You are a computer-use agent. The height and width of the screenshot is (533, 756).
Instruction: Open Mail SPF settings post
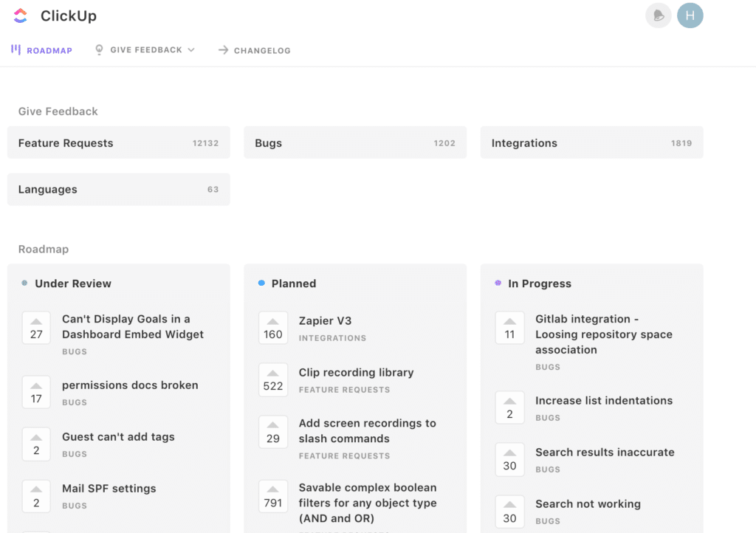point(109,488)
